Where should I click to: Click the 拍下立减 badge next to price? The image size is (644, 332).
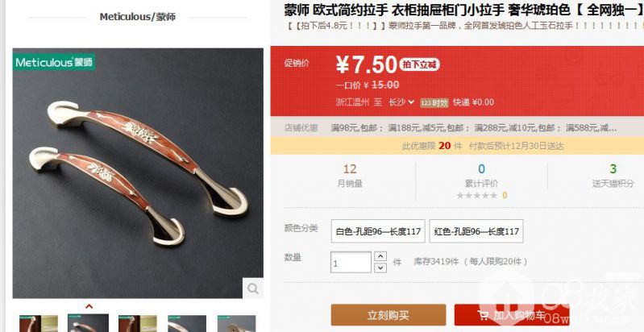[x=419, y=64]
